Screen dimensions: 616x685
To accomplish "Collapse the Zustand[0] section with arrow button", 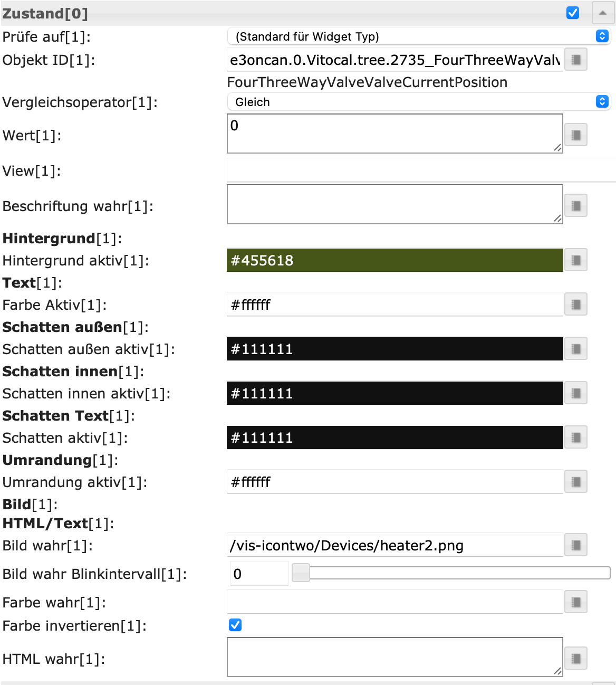I will pos(603,13).
